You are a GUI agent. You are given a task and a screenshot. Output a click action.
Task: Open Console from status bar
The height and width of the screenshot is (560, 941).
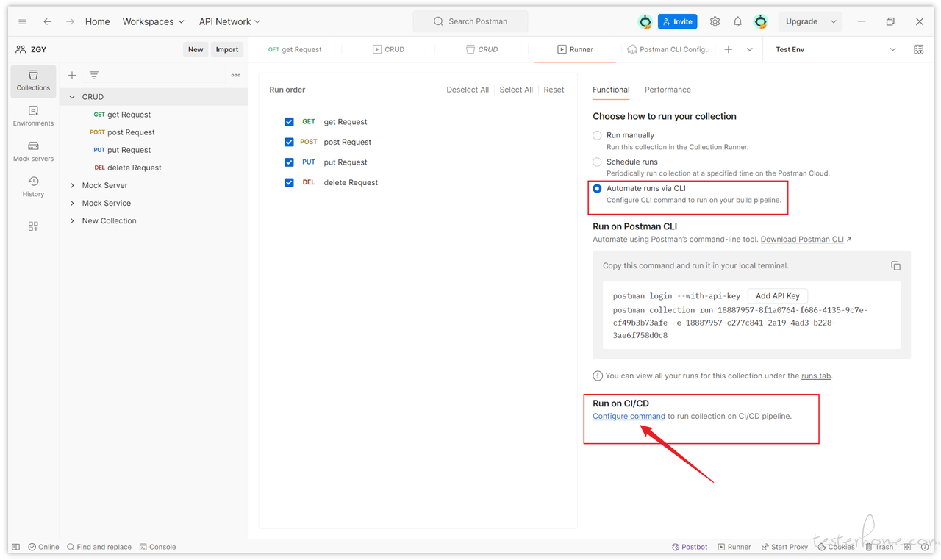[157, 547]
